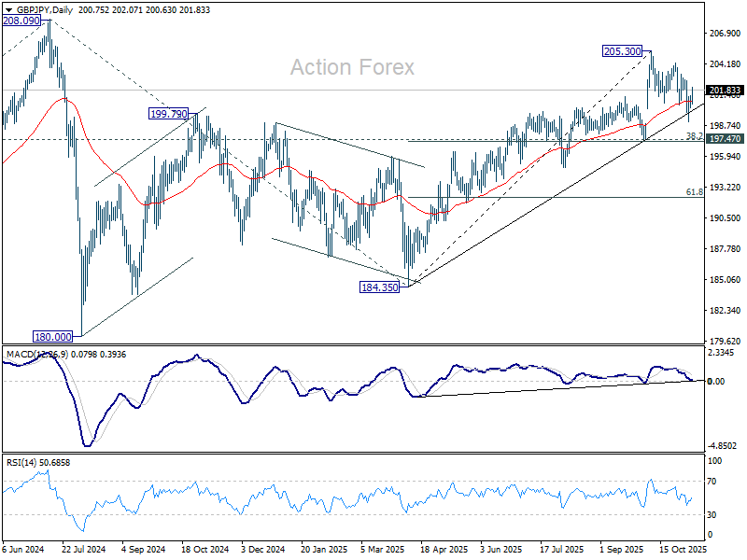Click the MACD 0.00 scale label

716,382
